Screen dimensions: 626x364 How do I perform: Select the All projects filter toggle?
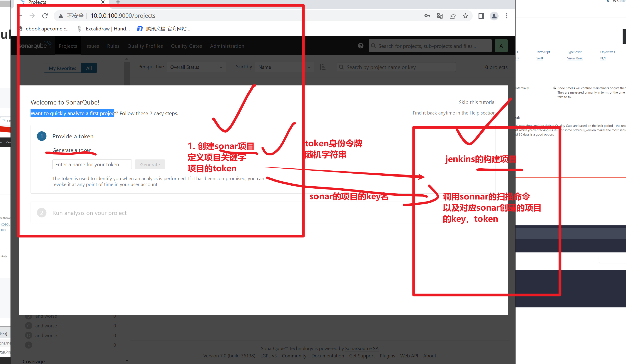point(89,68)
